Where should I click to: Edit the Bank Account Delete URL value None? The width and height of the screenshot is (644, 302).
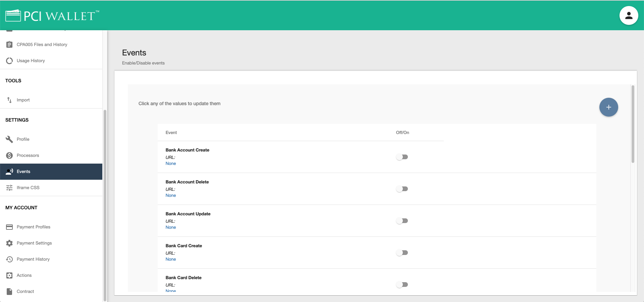pyautogui.click(x=171, y=195)
